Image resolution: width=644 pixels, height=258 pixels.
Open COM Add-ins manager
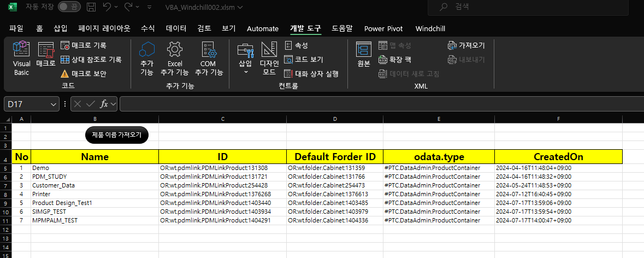(209, 58)
